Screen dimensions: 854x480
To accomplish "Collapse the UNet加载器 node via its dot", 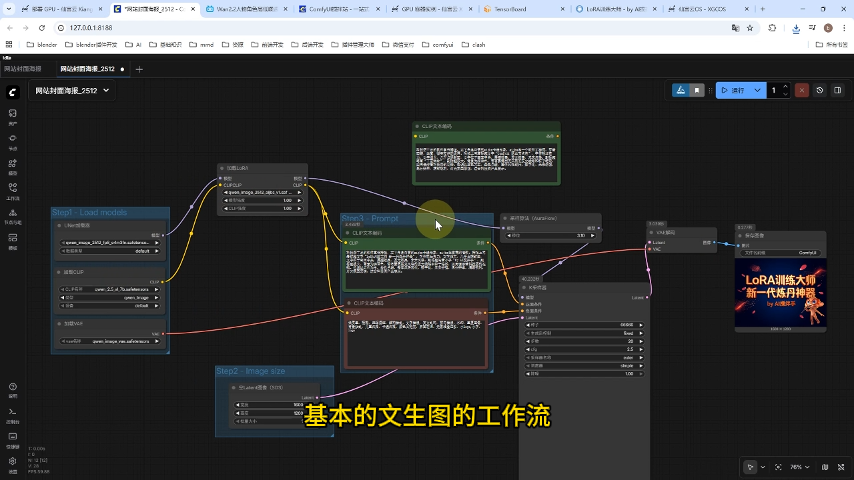I will pyautogui.click(x=59, y=226).
